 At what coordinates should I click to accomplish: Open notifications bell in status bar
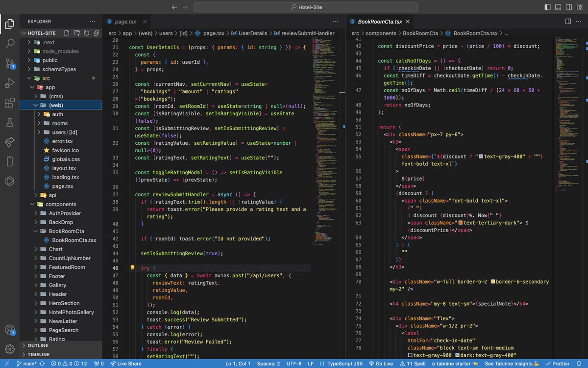(580, 364)
